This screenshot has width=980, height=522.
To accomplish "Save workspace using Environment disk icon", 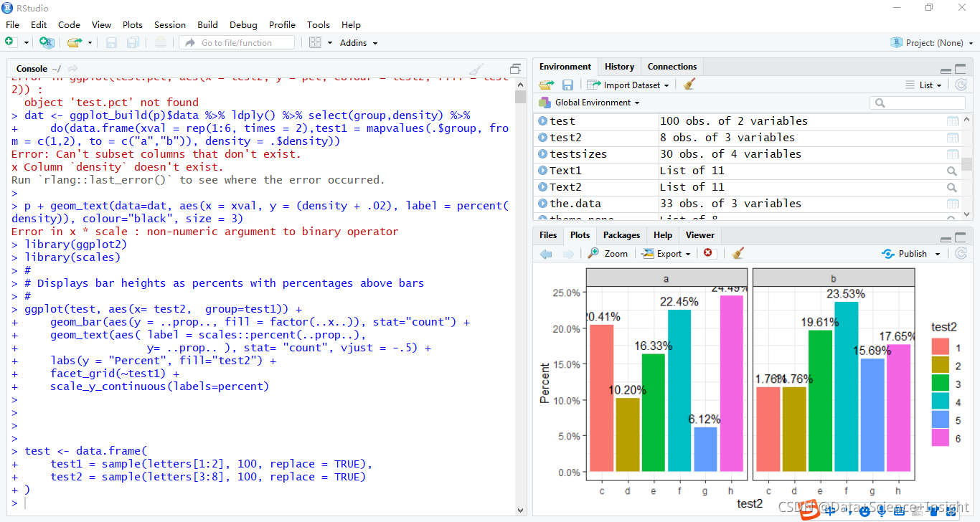I will tap(567, 85).
